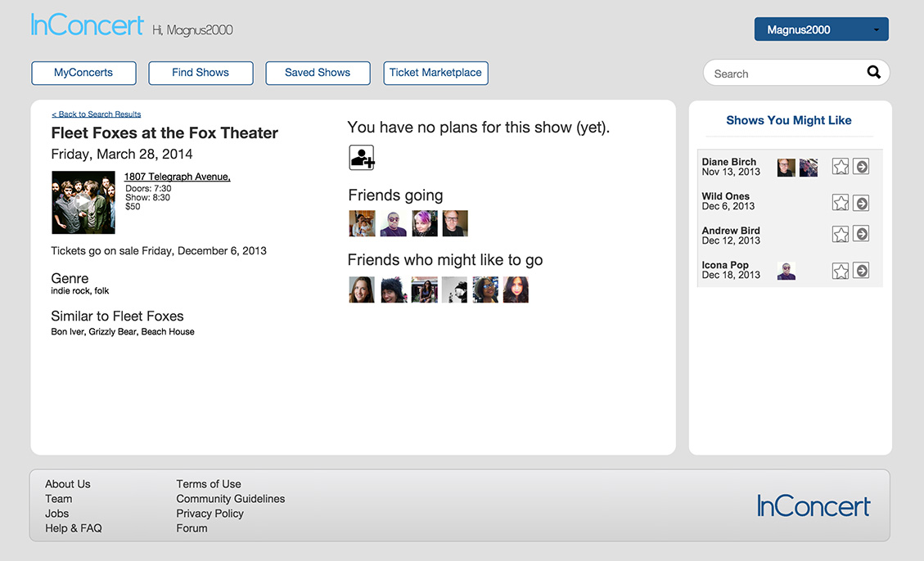Screen dimensions: 924x561
Task: Click the purple-haired avatar under Friends going
Action: [424, 224]
